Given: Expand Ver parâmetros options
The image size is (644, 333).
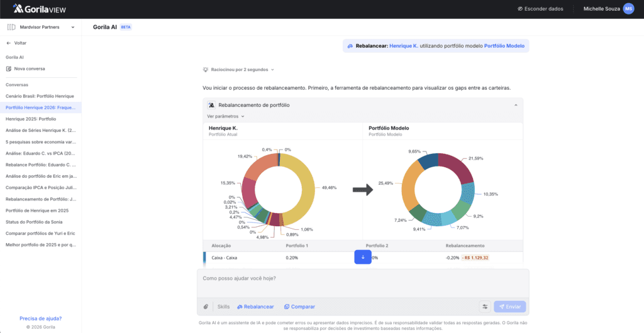Looking at the screenshot, I should point(225,116).
